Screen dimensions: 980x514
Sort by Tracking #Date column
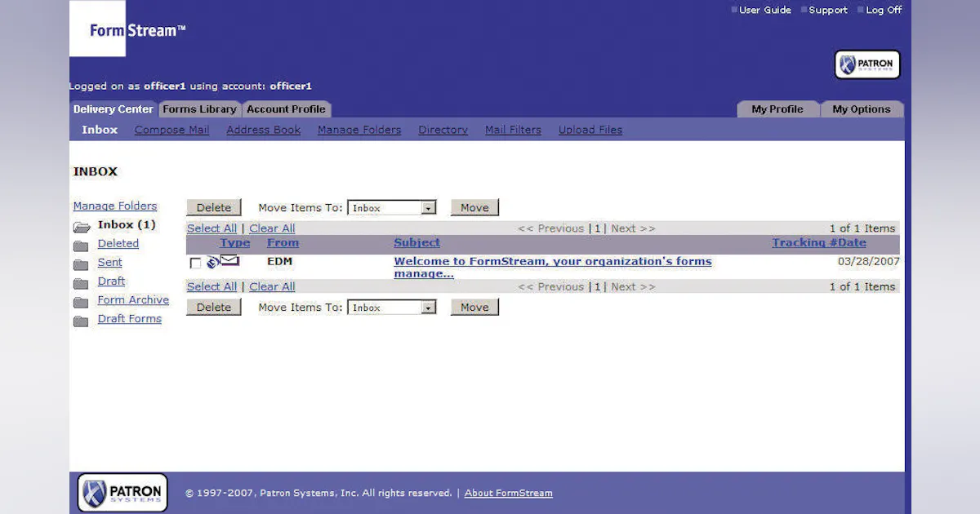819,242
